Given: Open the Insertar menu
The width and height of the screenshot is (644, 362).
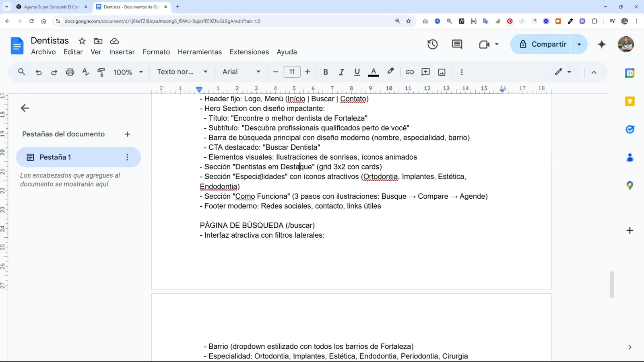Looking at the screenshot, I should pyautogui.click(x=122, y=52).
